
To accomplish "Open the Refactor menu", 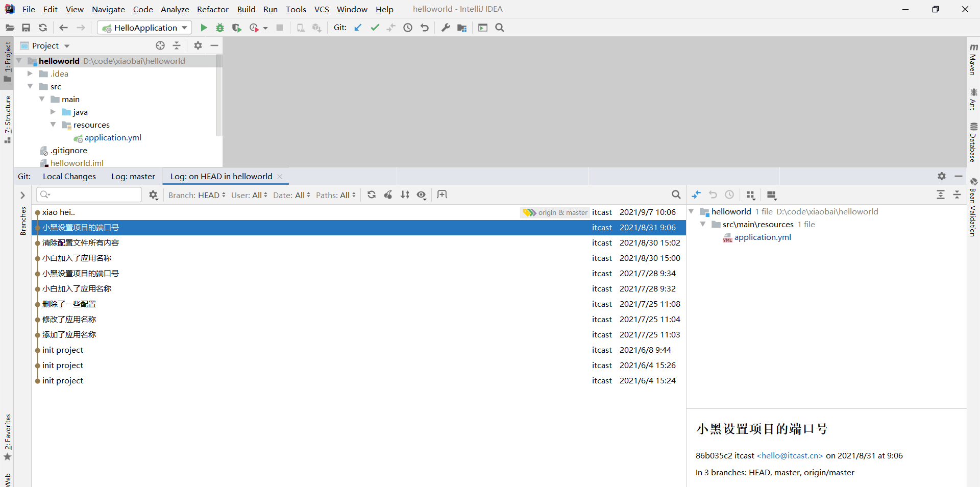I will (x=212, y=9).
